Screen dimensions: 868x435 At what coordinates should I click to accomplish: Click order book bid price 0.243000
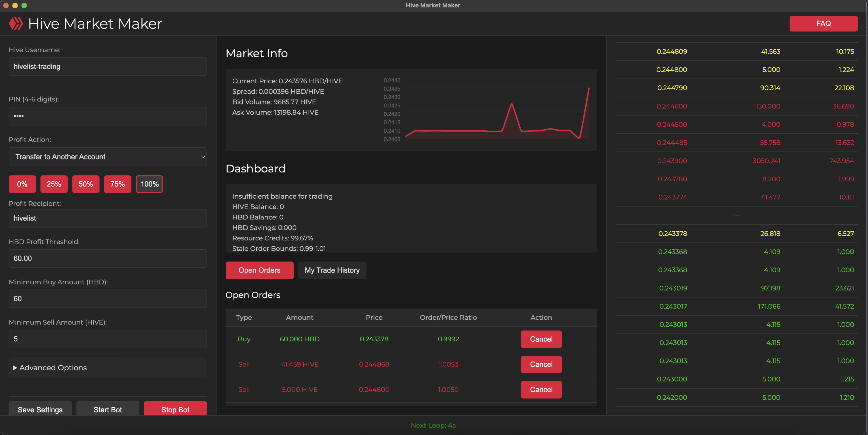[x=672, y=379]
